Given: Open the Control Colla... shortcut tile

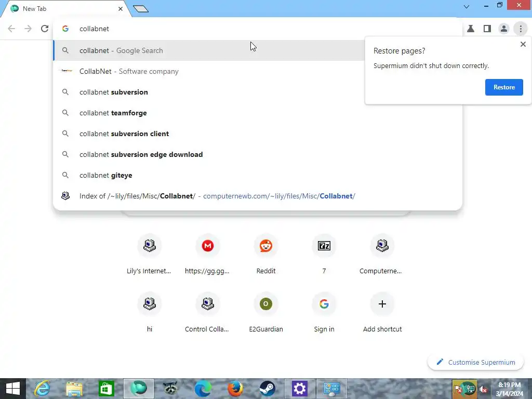Looking at the screenshot, I should pos(208,312).
